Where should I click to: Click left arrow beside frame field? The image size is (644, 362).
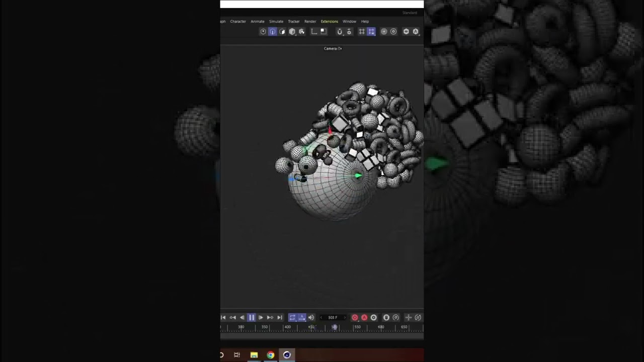[x=321, y=318]
